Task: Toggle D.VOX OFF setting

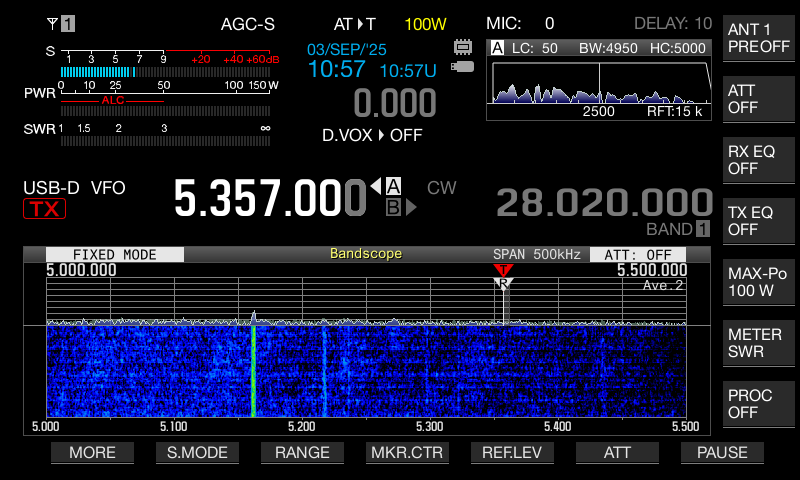Action: [372, 135]
